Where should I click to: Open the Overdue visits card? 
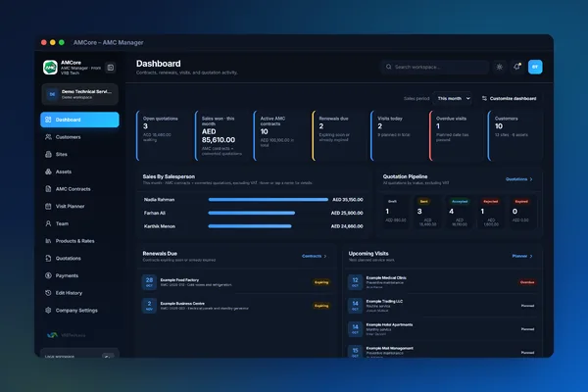456,135
